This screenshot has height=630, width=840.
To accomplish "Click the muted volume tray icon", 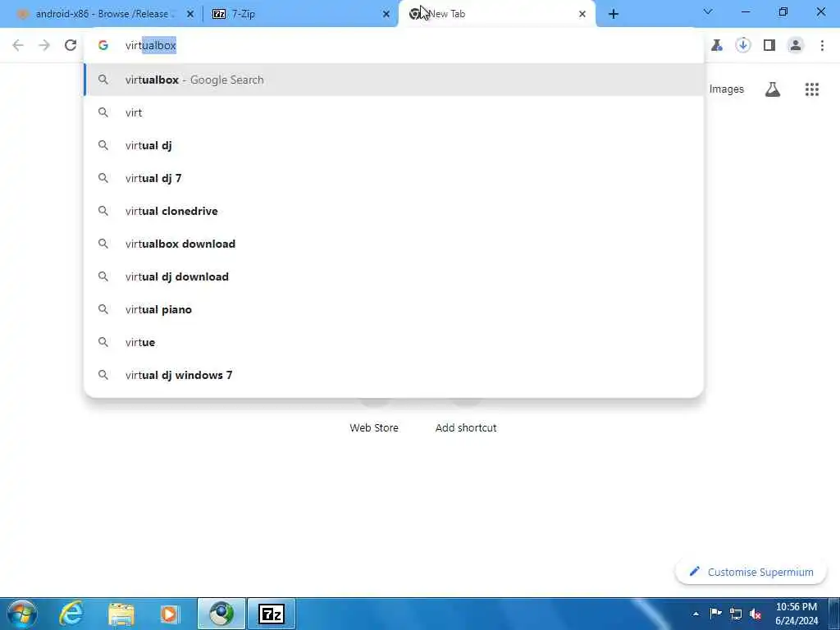I will 756,614.
